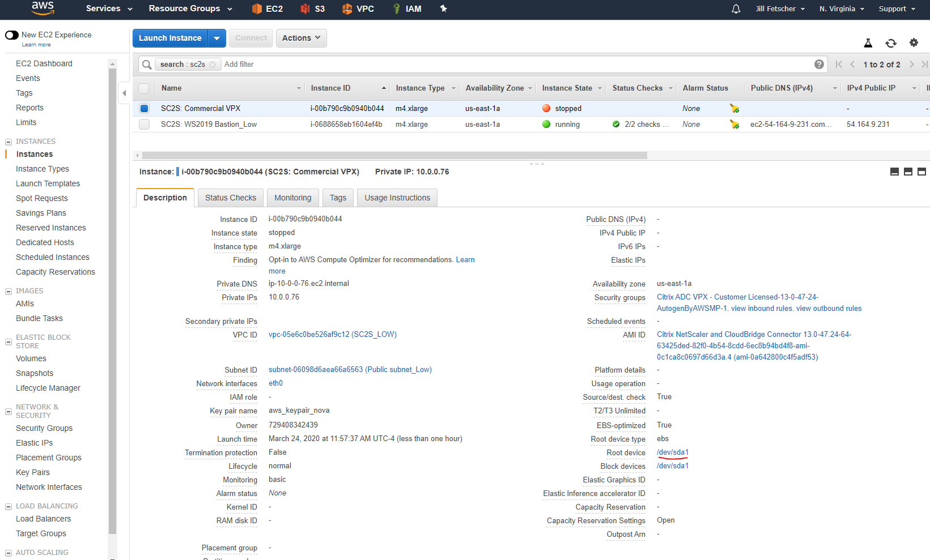
Task: Click the pin shortcuts icon in navbar
Action: tap(444, 9)
